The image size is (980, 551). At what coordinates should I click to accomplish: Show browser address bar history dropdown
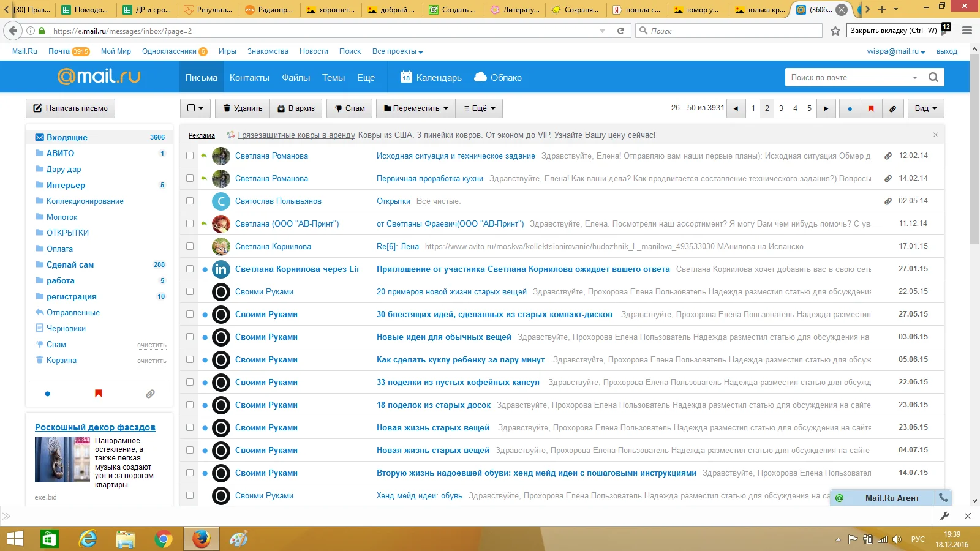[602, 31]
